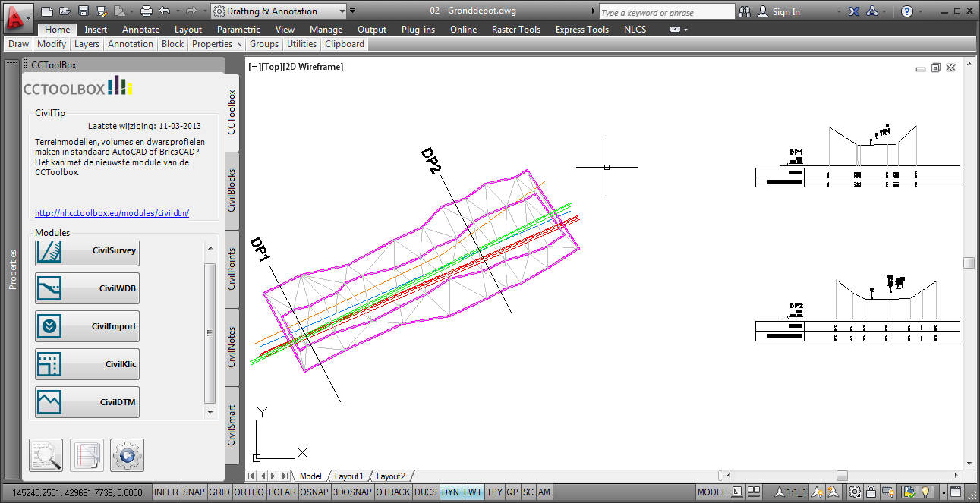
Task: Toggle OTRACK in status bar
Action: point(393,492)
